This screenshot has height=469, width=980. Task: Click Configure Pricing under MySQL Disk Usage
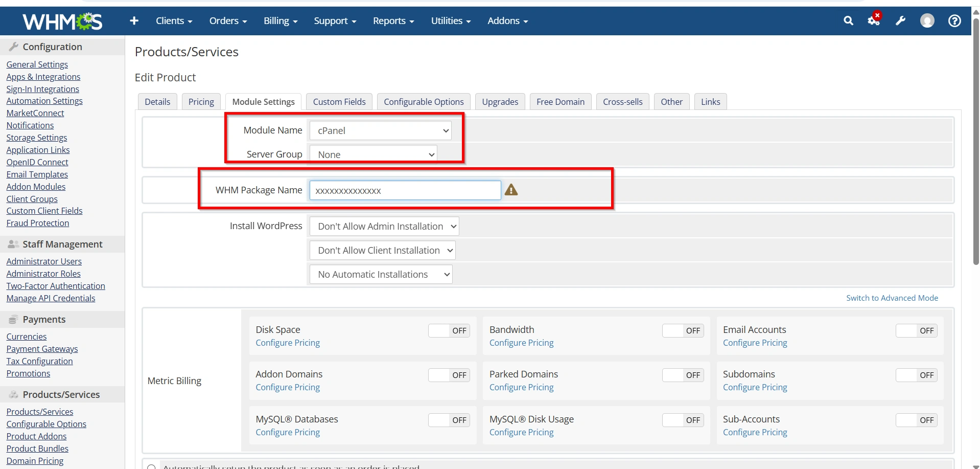click(521, 432)
